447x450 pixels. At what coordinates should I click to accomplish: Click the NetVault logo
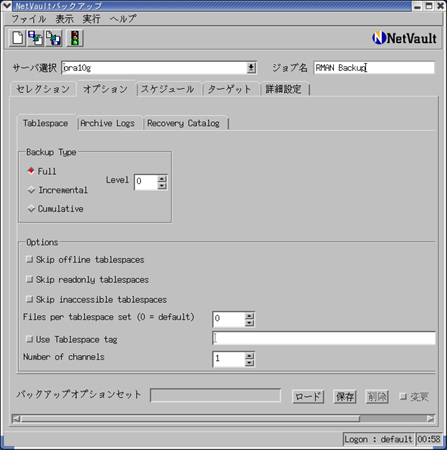pyautogui.click(x=404, y=38)
